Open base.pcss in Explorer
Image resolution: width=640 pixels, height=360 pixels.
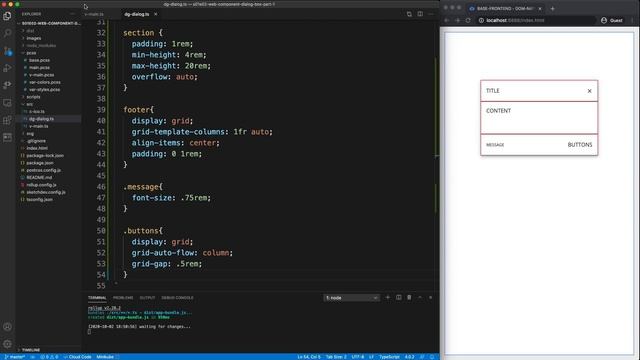click(39, 60)
